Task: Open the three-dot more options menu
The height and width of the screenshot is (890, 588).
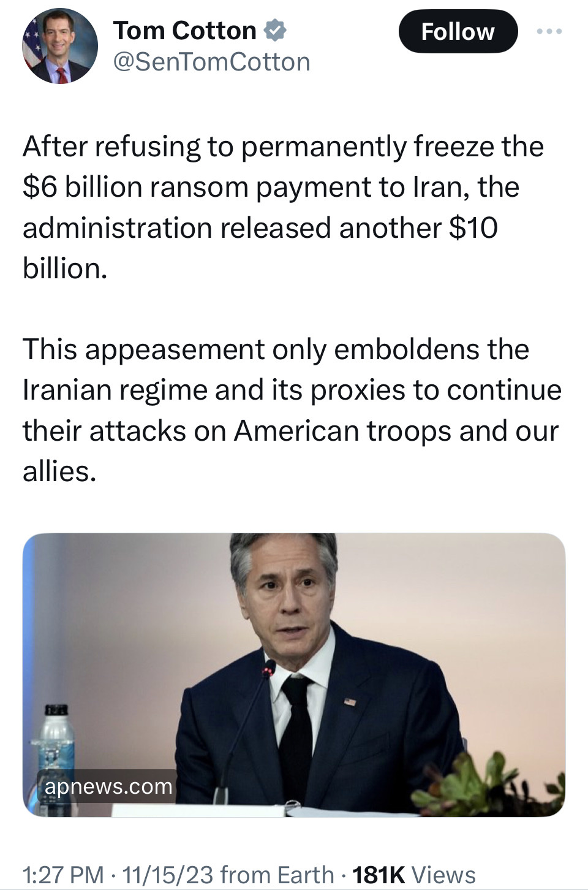Action: 549,31
